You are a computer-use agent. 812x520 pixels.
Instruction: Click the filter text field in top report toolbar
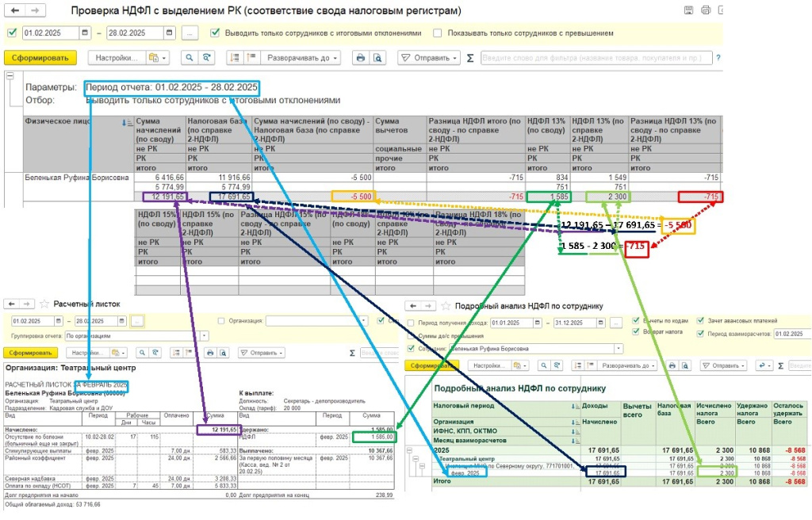(x=595, y=58)
